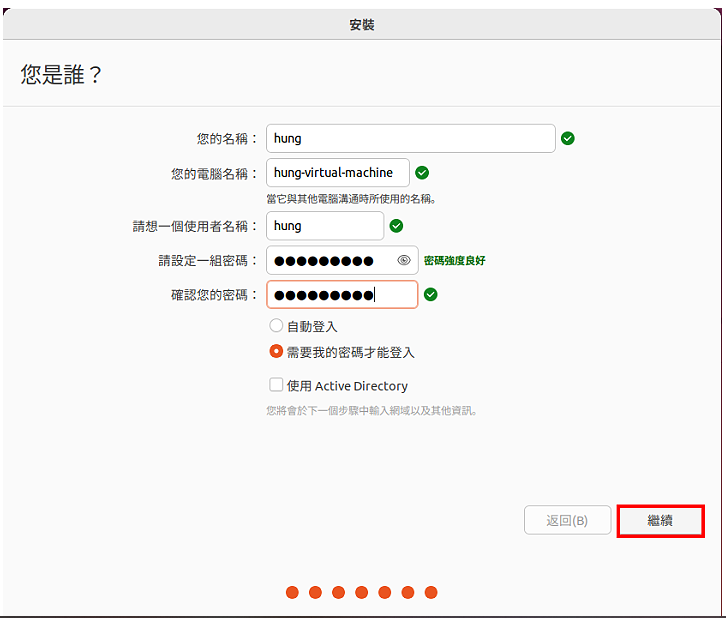The width and height of the screenshot is (726, 618).
Task: Select 需要我的密碼才能登入 radio option
Action: point(276,351)
